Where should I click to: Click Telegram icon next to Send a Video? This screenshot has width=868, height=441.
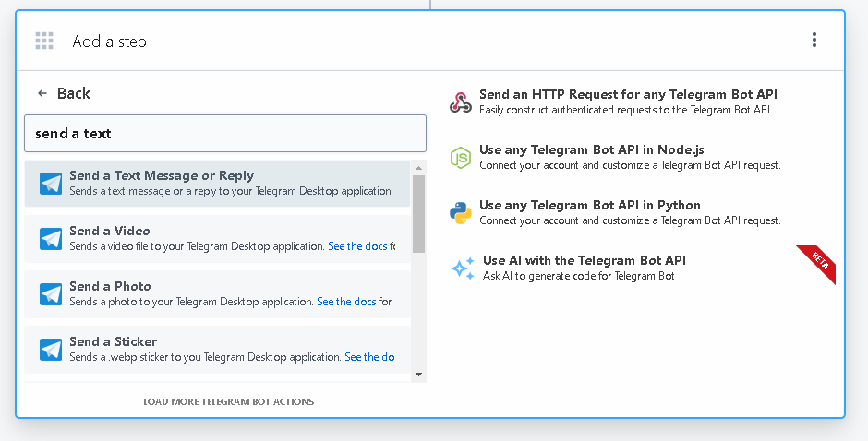51,239
